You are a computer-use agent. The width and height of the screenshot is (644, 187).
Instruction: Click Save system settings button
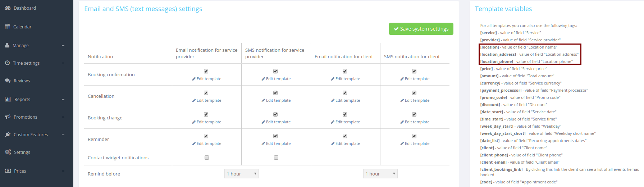click(x=421, y=29)
